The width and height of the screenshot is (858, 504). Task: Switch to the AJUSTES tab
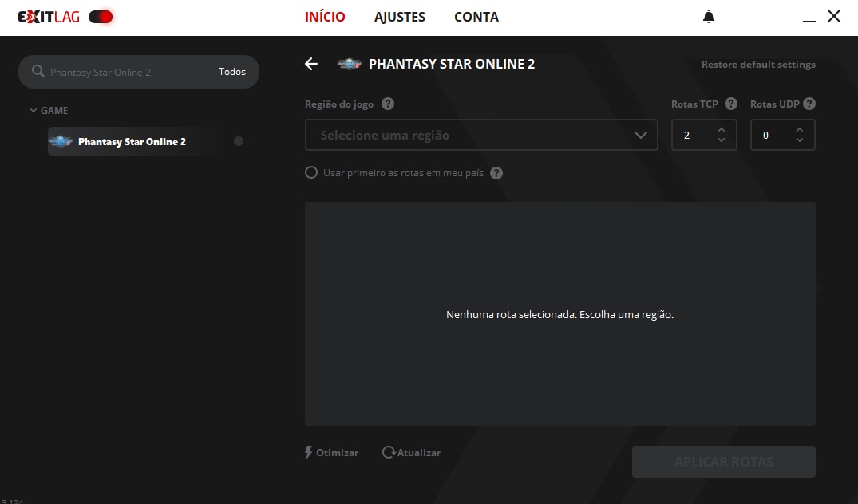[x=400, y=17]
